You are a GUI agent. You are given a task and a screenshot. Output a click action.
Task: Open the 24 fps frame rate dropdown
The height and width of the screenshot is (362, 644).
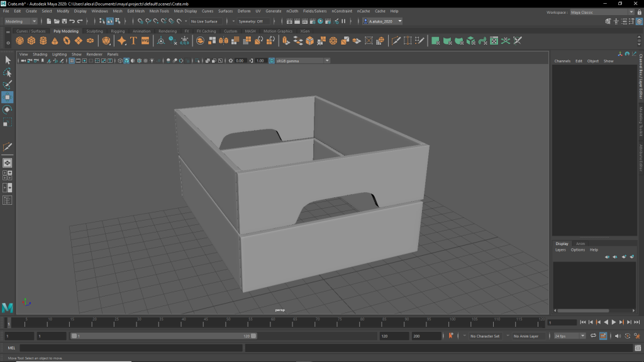tap(569, 336)
